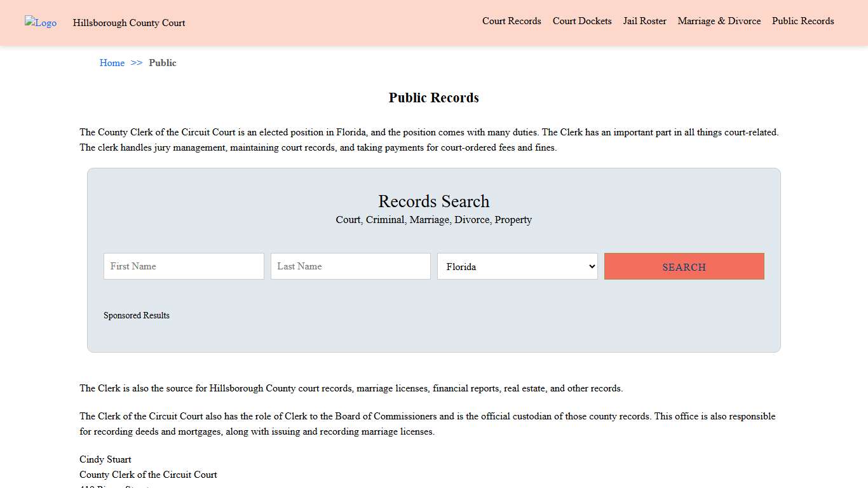
Task: Open the Court Dockets navigation menu
Action: [x=581, y=21]
